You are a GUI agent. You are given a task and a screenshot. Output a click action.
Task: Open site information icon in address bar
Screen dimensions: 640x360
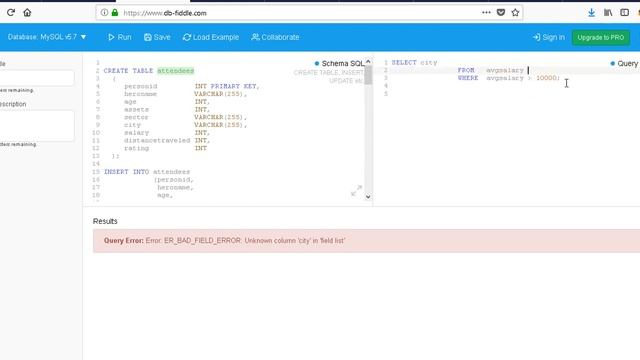pos(104,13)
